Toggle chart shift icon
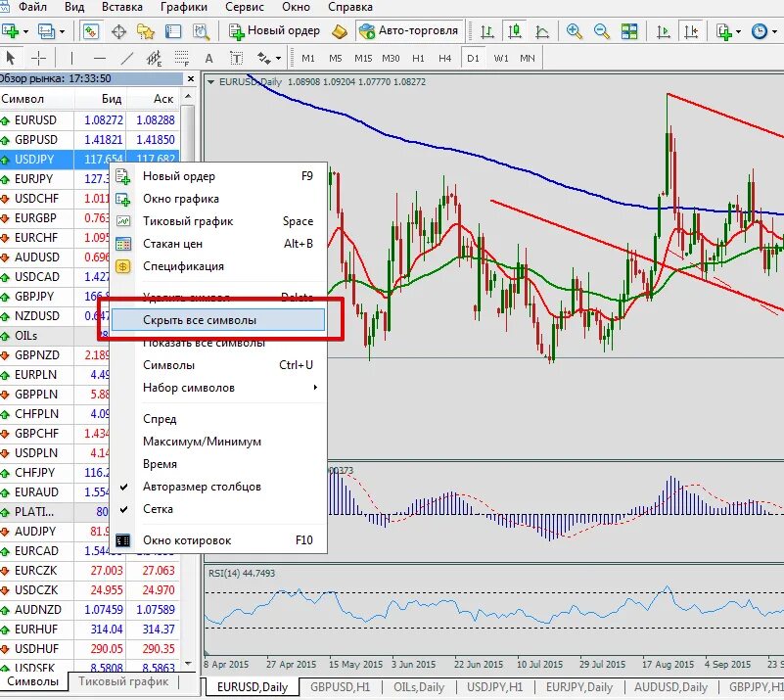 pos(691,31)
